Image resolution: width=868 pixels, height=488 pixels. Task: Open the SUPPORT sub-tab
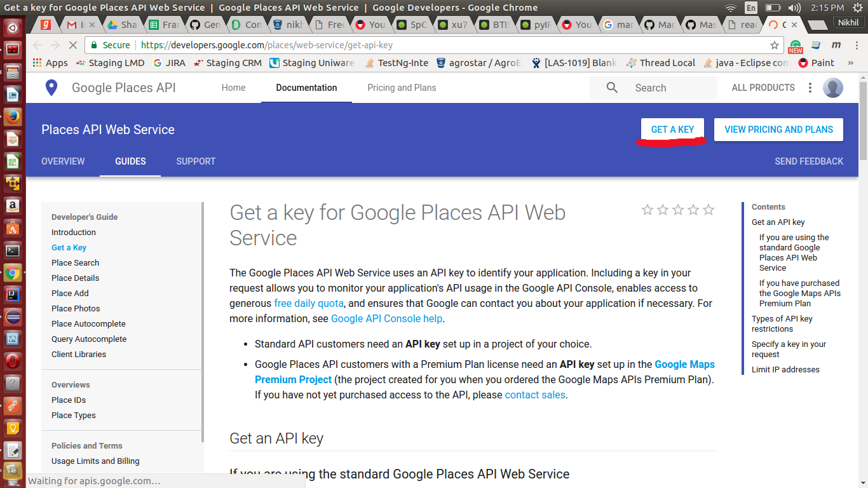click(x=196, y=161)
